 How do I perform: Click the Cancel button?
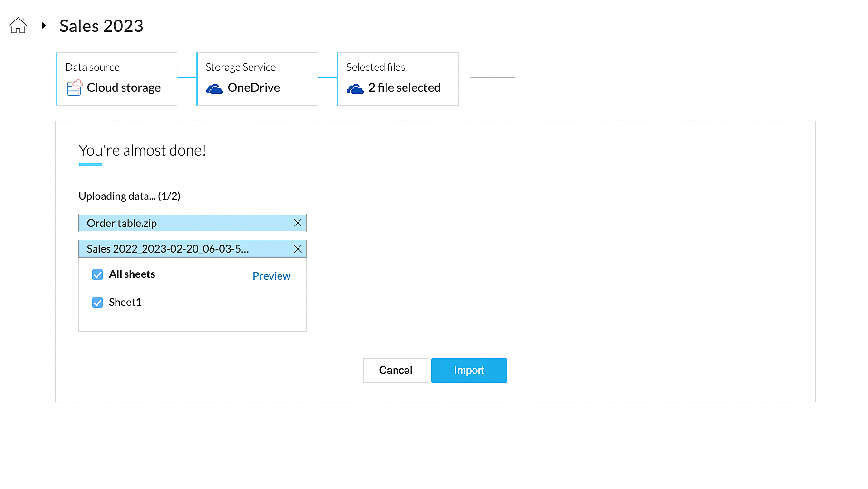pyautogui.click(x=395, y=370)
